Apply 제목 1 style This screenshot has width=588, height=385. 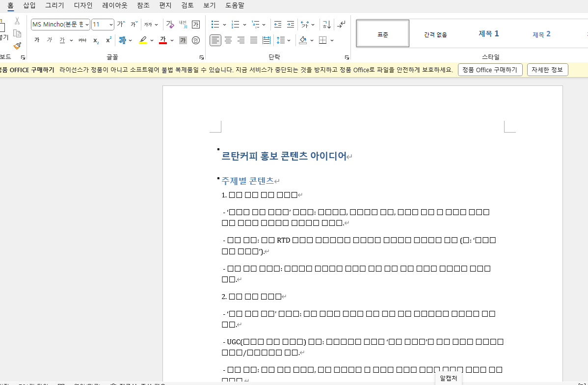coord(489,34)
